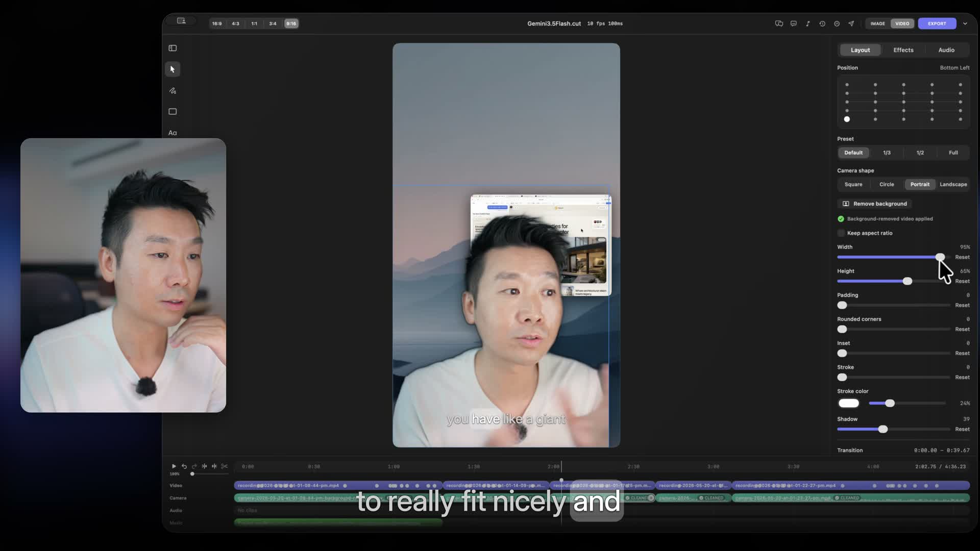This screenshot has width=980, height=551.
Task: Open the Audio tab
Action: [x=946, y=50]
